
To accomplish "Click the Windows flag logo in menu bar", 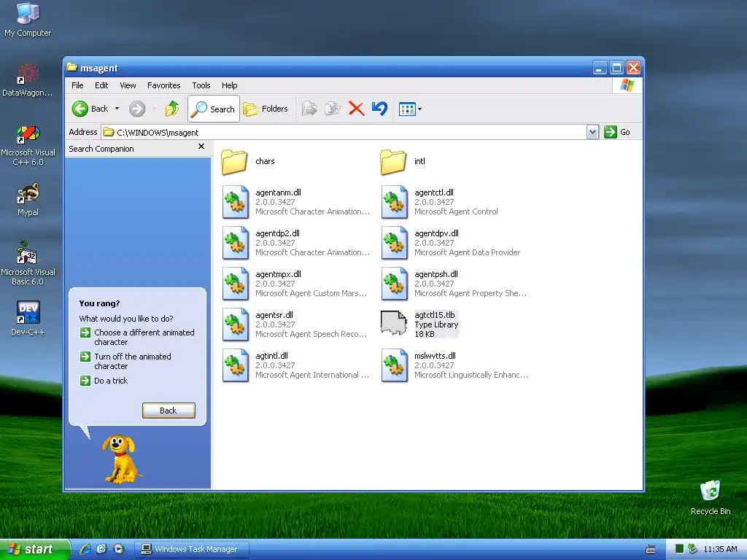I will (x=627, y=86).
